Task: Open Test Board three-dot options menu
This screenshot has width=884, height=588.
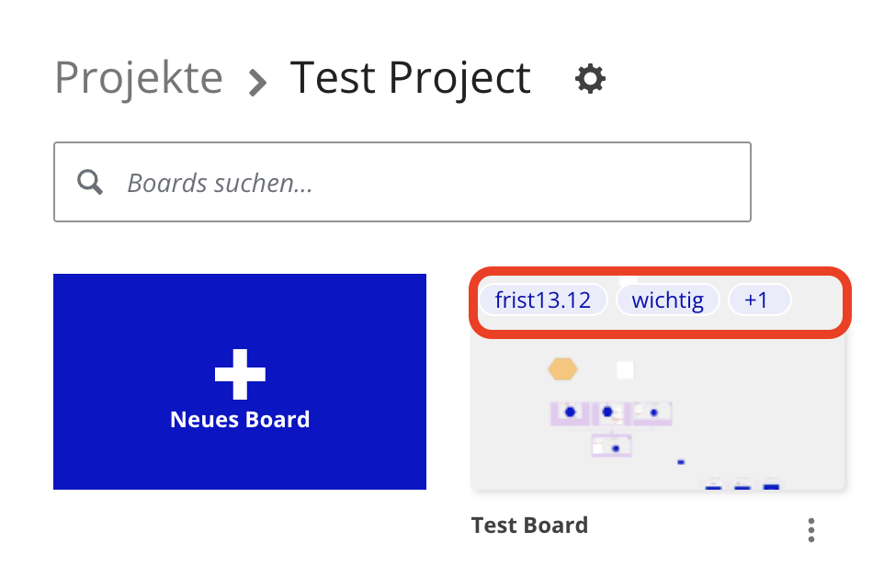Action: [x=810, y=530]
